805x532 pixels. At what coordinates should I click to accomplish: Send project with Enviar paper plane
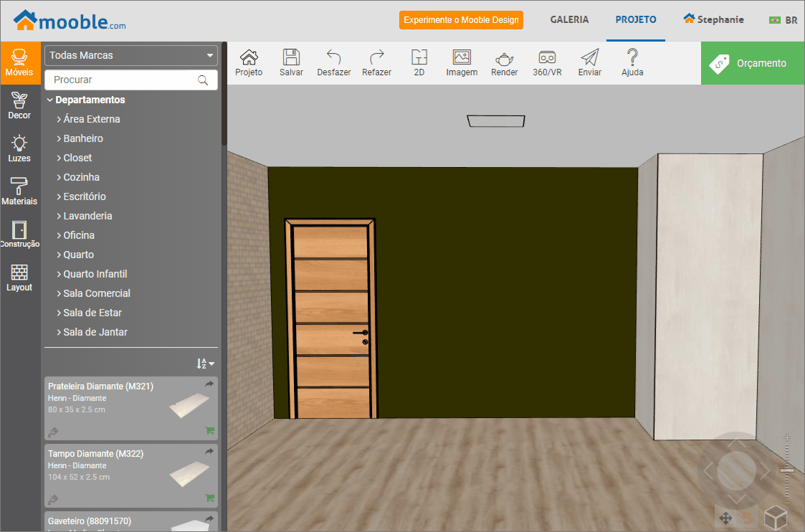pyautogui.click(x=589, y=63)
